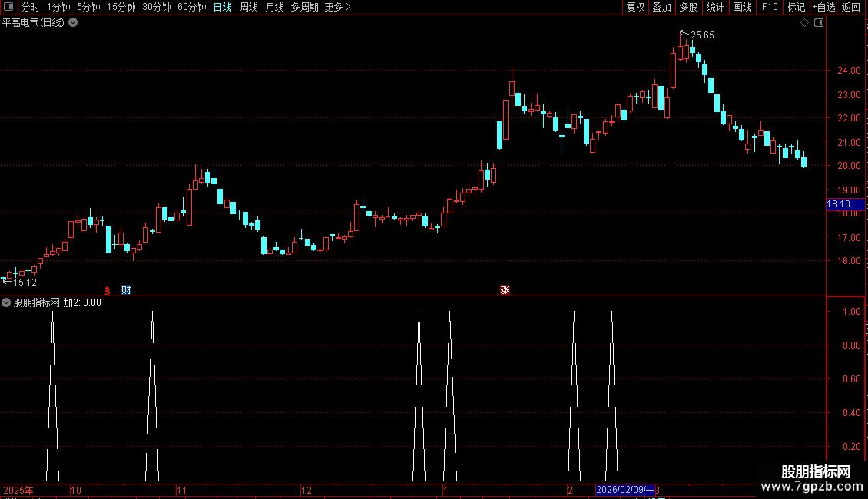The width and height of the screenshot is (868, 499).
Task: Switch to 1分钟 period
Action: tap(58, 7)
